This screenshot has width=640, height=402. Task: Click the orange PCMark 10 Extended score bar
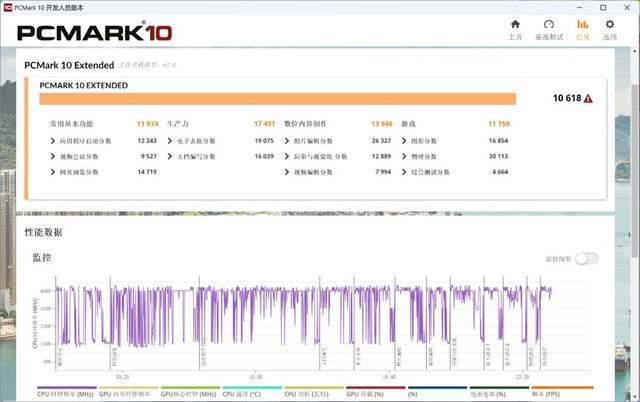pos(278,99)
